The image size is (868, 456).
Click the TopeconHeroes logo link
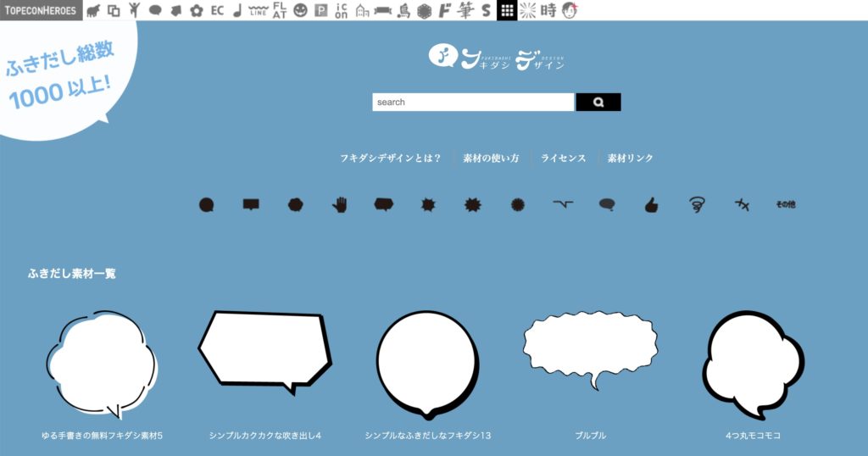coord(41,10)
